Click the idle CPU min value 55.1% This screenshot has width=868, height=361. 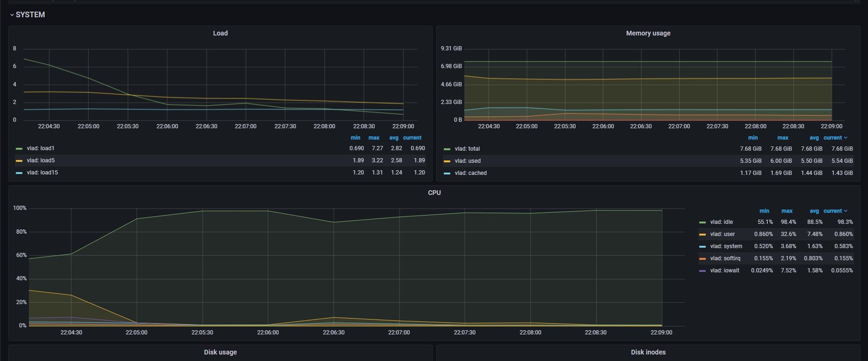(x=765, y=222)
